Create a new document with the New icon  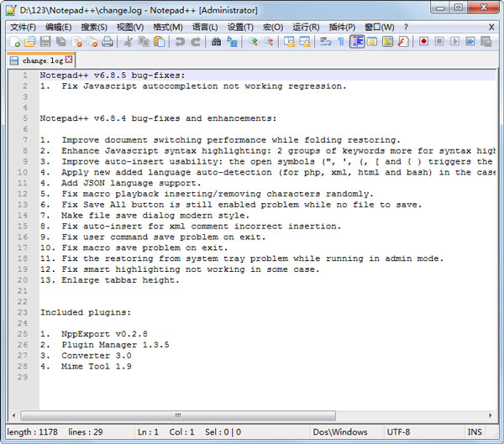click(14, 42)
